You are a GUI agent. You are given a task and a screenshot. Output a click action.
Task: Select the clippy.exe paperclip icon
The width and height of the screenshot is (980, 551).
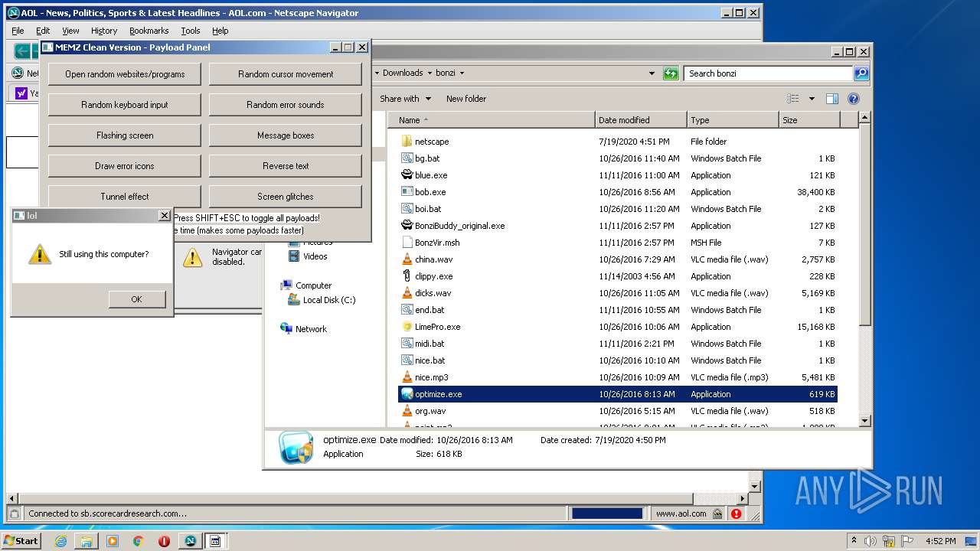407,276
